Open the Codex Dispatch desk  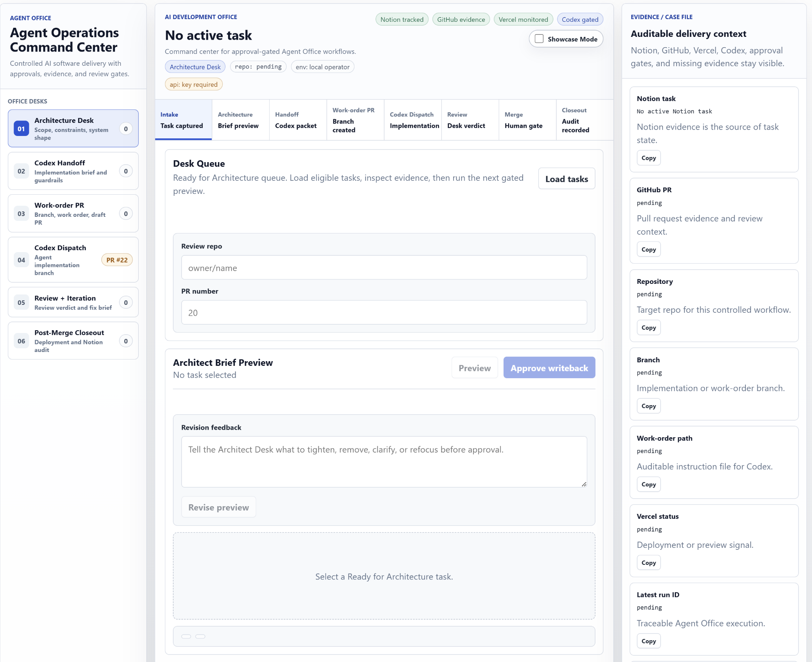(x=73, y=260)
